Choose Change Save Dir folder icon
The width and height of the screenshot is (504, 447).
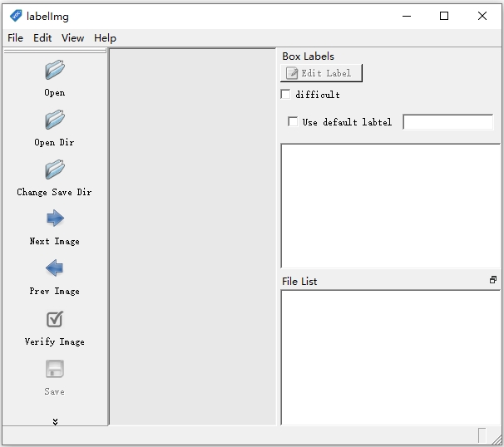pyautogui.click(x=55, y=169)
